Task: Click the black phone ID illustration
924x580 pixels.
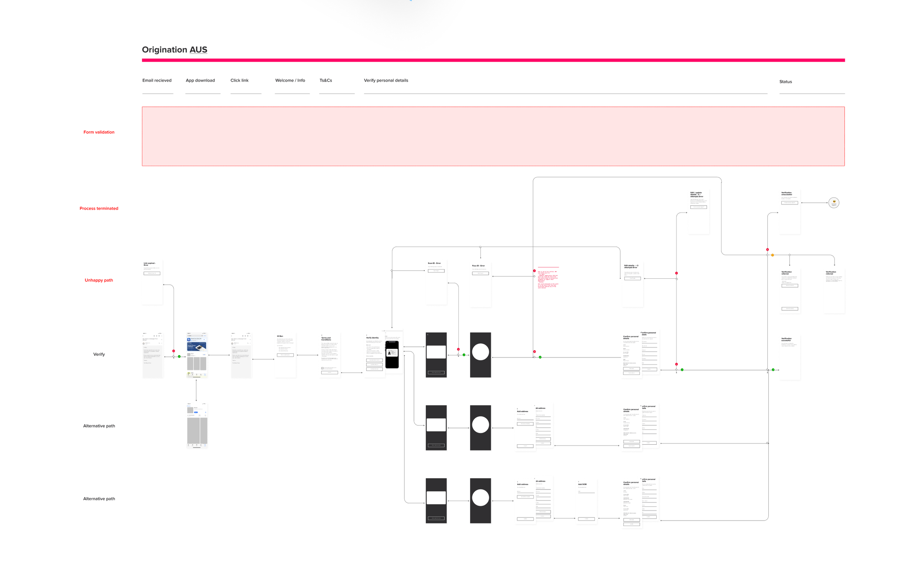Action: click(x=392, y=354)
